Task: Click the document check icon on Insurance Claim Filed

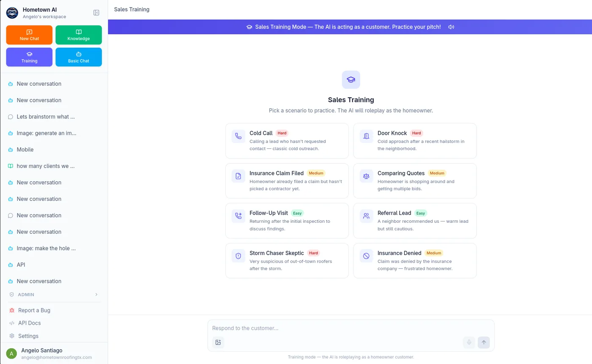Action: (x=238, y=176)
